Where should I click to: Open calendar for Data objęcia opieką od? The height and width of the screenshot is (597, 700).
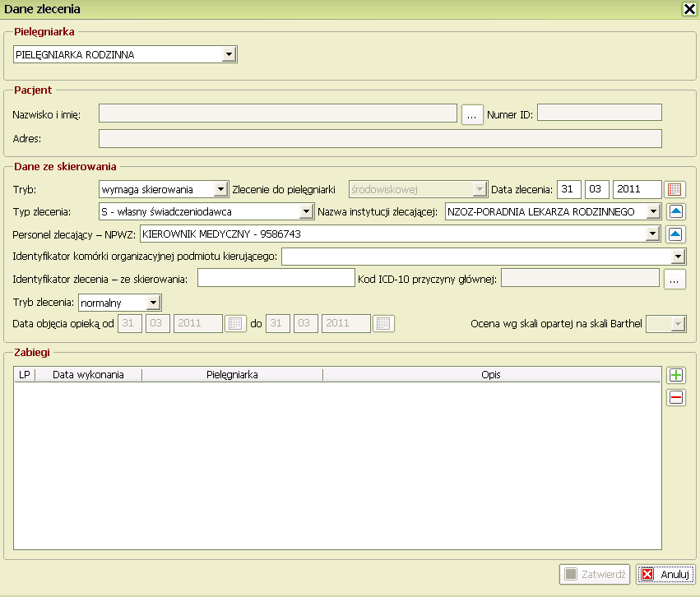tap(235, 323)
